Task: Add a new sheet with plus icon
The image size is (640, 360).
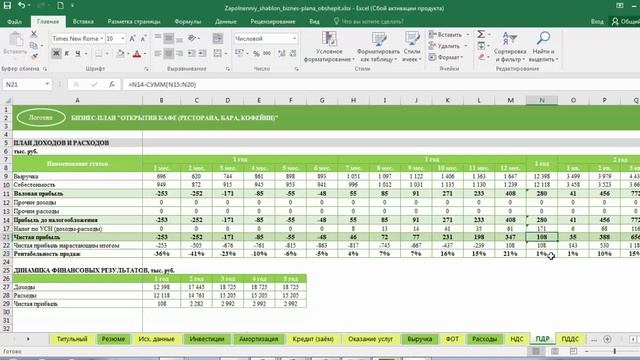Action: tap(607, 339)
